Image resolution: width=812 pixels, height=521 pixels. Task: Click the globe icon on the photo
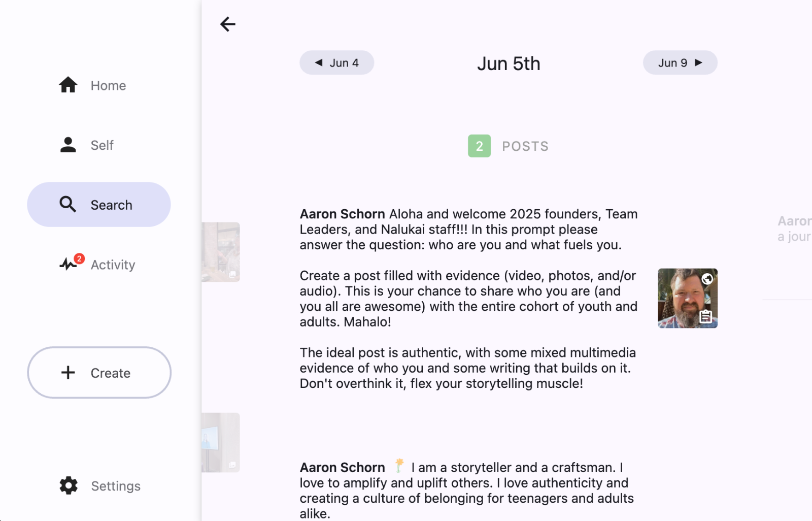[x=707, y=279]
